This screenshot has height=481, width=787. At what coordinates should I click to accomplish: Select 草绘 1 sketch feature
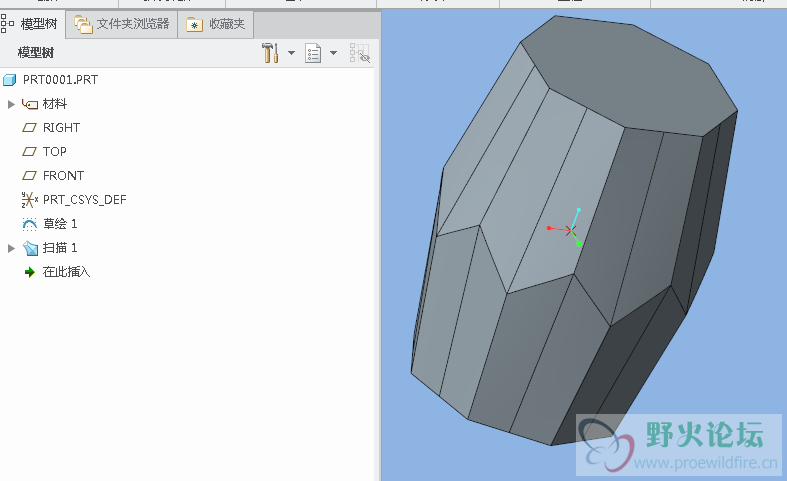point(60,223)
